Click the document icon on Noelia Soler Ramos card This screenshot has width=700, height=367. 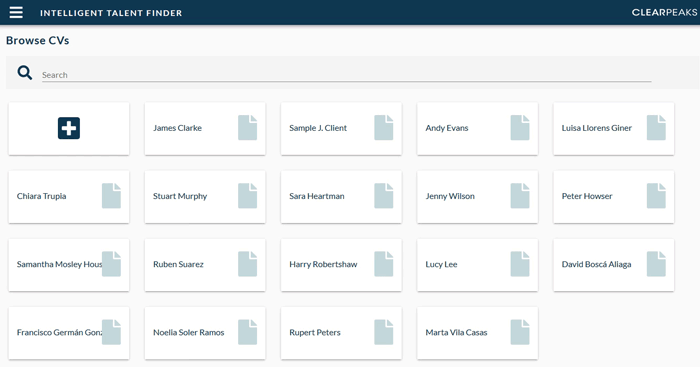coord(247,332)
